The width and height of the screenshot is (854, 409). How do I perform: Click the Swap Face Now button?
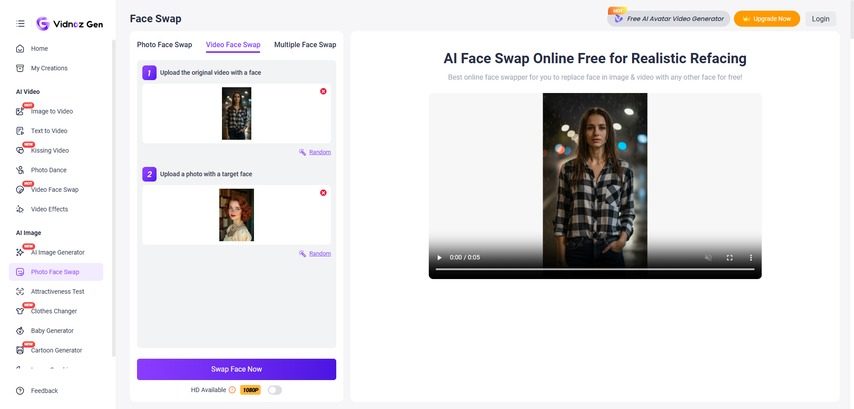(x=236, y=369)
